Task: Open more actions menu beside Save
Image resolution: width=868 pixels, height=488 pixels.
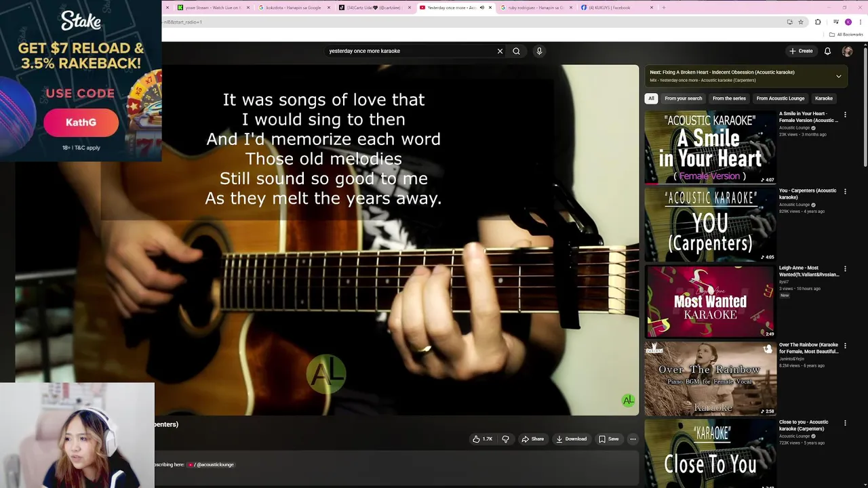Action: click(633, 439)
